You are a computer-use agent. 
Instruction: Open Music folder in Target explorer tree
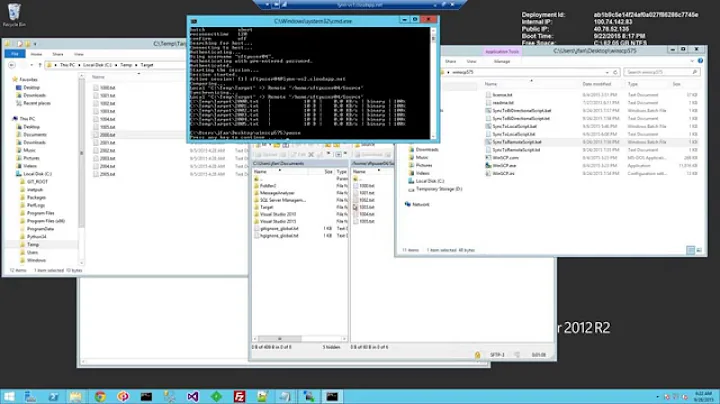(x=29, y=150)
